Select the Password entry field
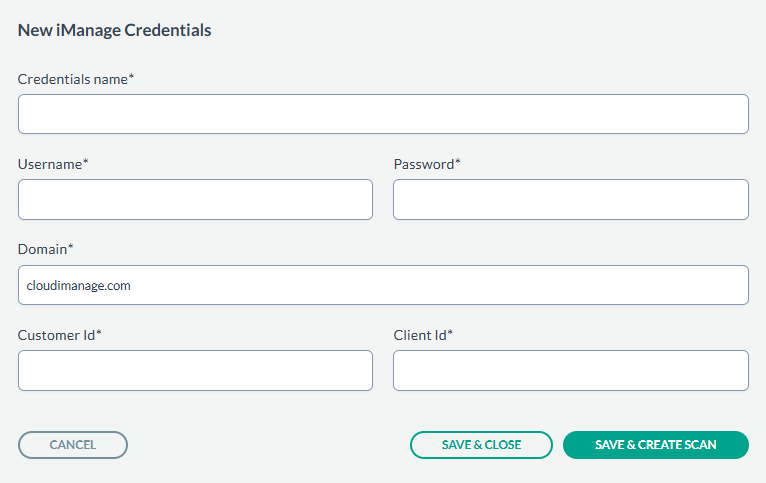Screen dimensions: 766x483 click(x=570, y=200)
